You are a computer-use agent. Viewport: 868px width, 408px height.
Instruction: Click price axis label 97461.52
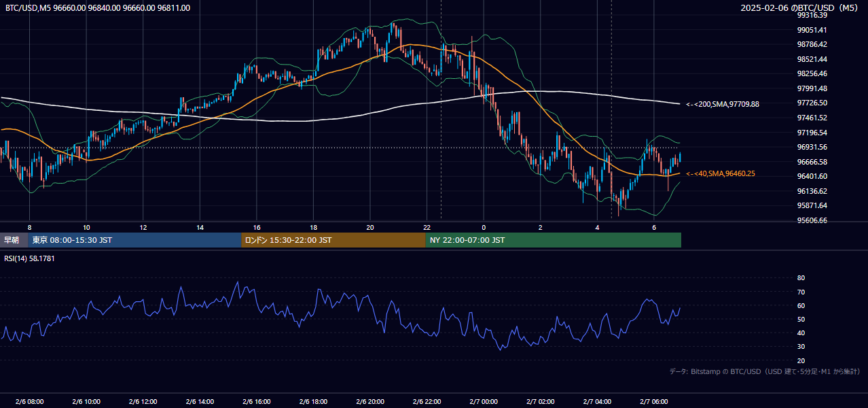812,118
